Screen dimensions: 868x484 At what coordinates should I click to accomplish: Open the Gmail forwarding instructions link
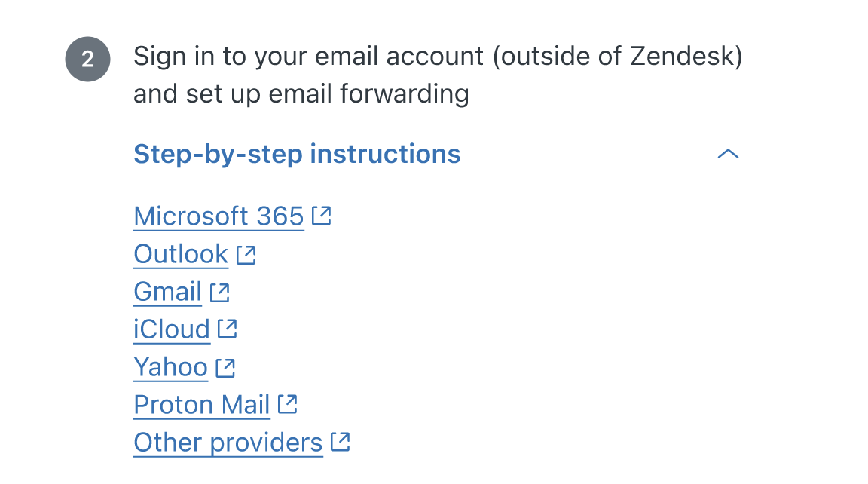pos(168,292)
